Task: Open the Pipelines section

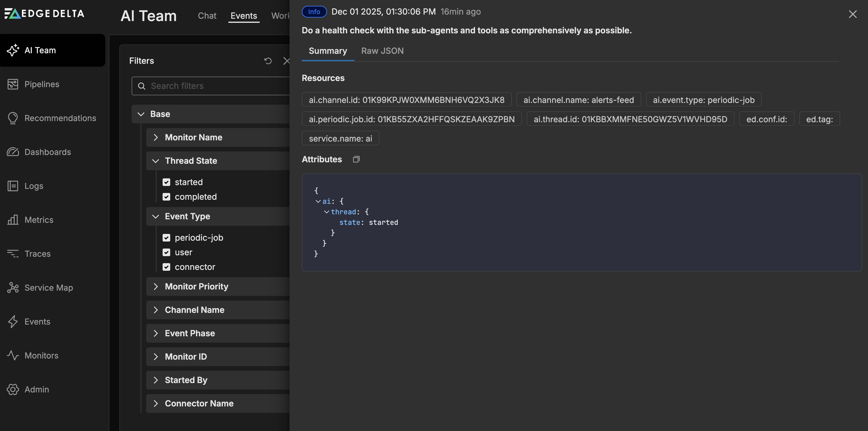Action: tap(42, 84)
